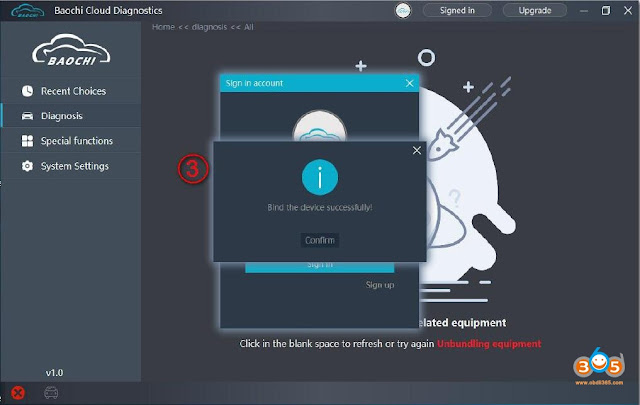Minimize the Baochi Cloud Diagnostics window
The width and height of the screenshot is (640, 405).
click(x=584, y=11)
